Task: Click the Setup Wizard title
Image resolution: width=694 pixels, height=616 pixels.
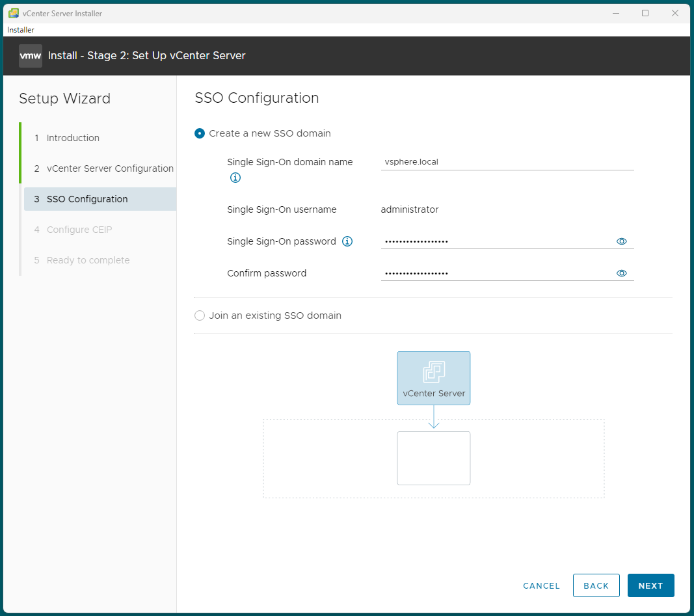Action: tap(64, 98)
